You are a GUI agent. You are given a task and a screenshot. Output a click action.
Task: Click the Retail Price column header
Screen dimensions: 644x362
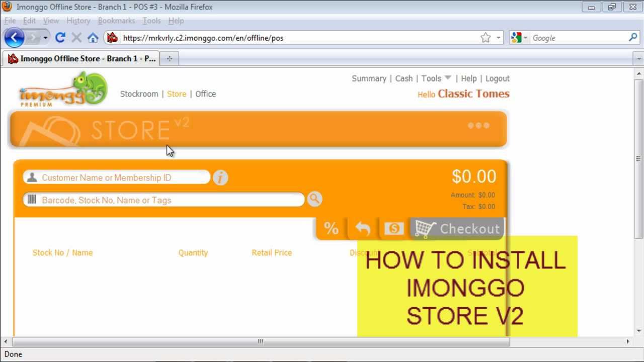[x=272, y=253]
